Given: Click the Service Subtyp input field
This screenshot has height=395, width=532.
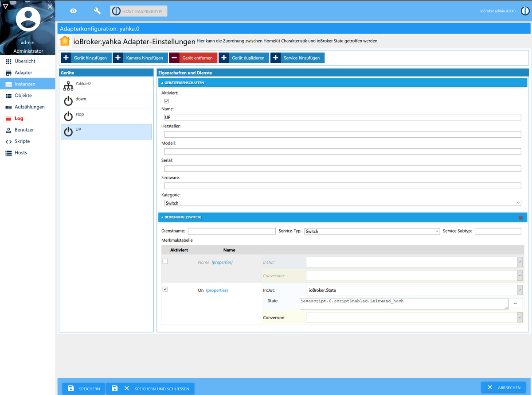Looking at the screenshot, I should [498, 231].
